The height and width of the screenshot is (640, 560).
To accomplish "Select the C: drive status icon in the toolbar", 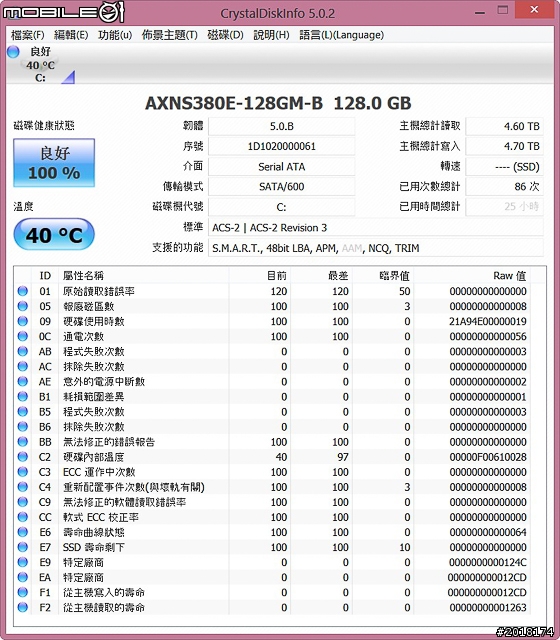I will coord(40,64).
